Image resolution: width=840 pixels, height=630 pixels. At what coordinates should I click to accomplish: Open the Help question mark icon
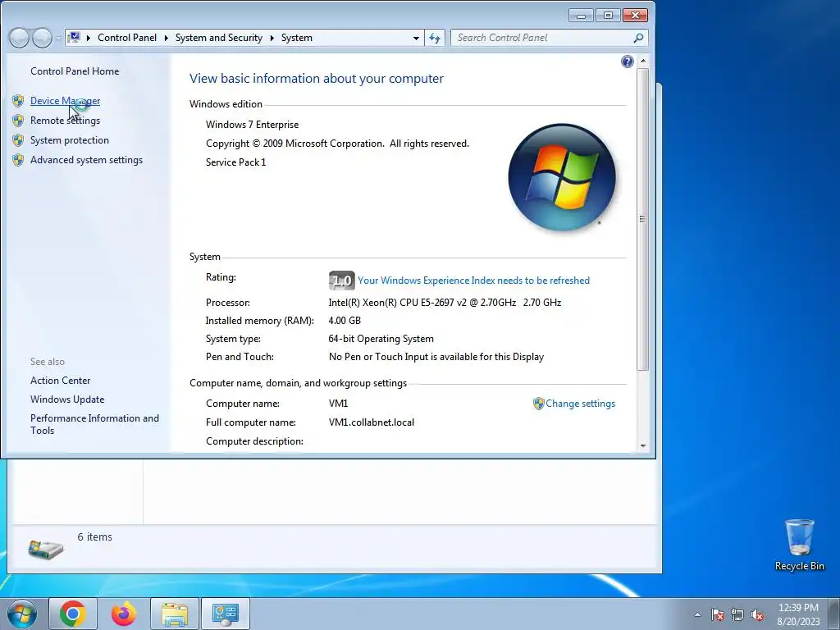coord(627,62)
